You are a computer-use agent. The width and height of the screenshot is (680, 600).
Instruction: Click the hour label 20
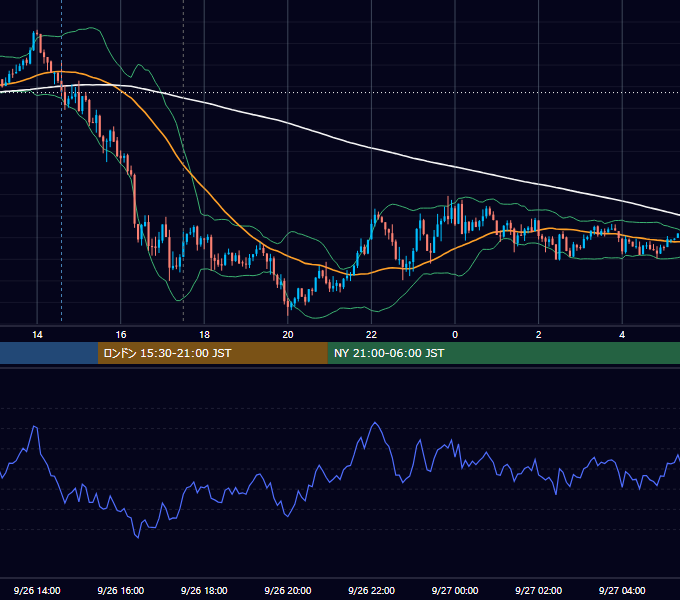288,335
